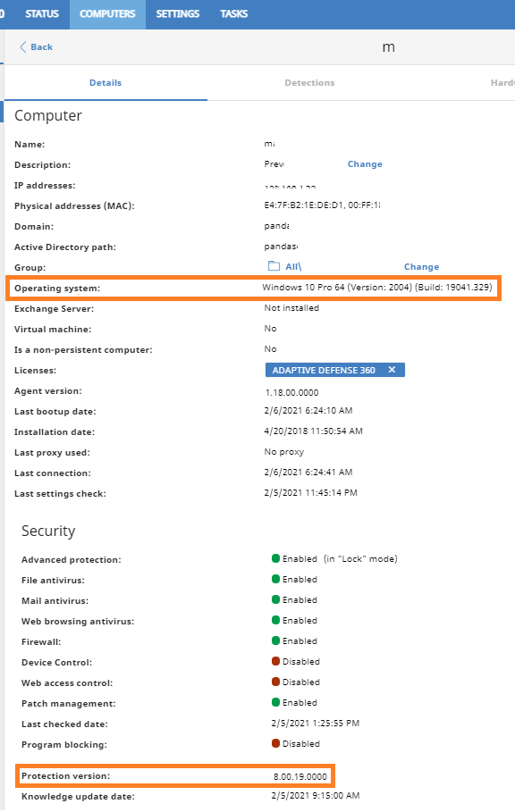Click the Device Control Disabled text
Screen dimensions: 515x812
tap(301, 662)
